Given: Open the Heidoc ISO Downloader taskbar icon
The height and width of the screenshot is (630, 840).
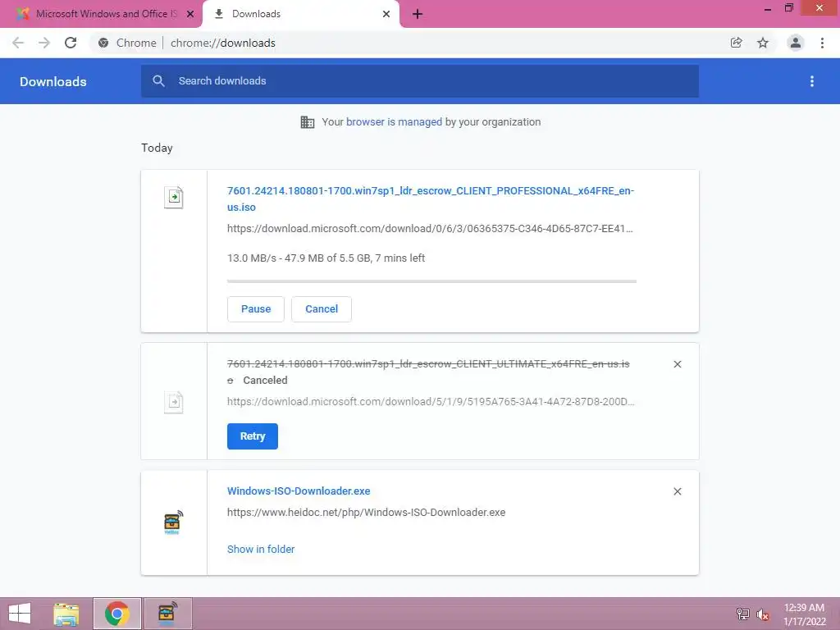Looking at the screenshot, I should pyautogui.click(x=168, y=614).
